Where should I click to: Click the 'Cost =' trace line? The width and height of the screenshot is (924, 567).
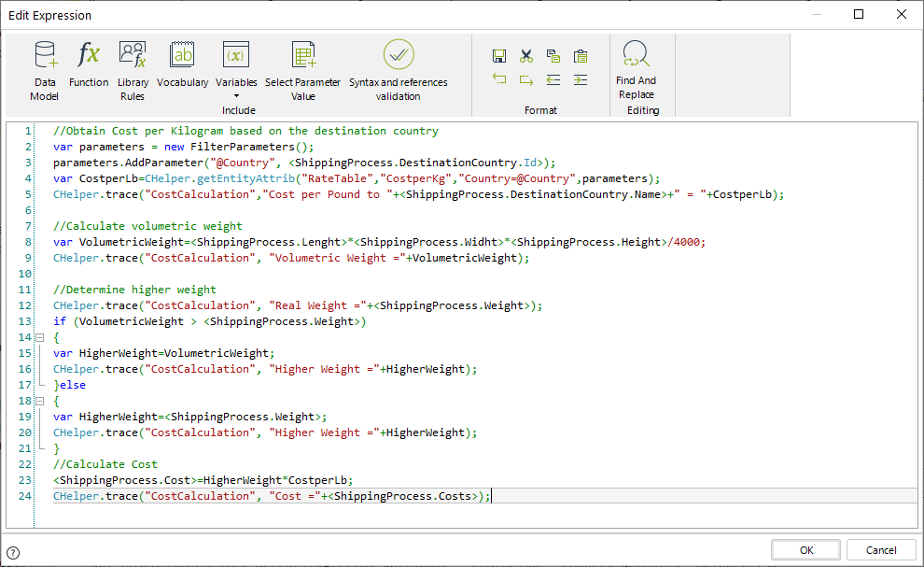pos(272,497)
